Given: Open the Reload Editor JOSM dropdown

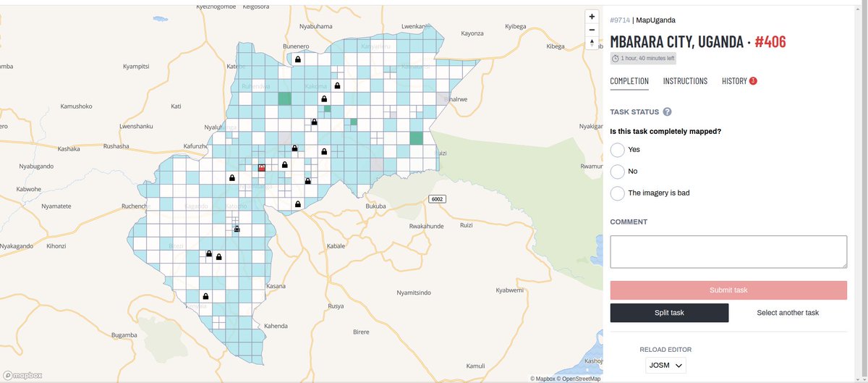Looking at the screenshot, I should click(665, 366).
